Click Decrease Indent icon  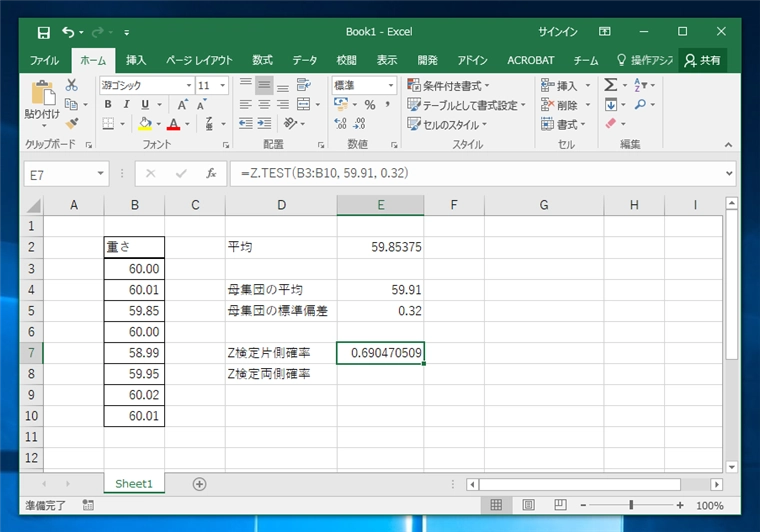tap(246, 124)
